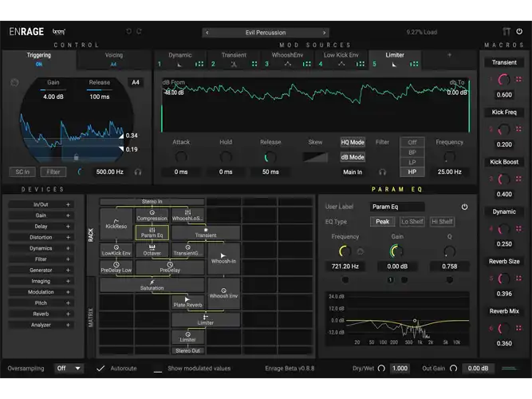
Task: Toggle the SC In button
Action: click(22, 172)
